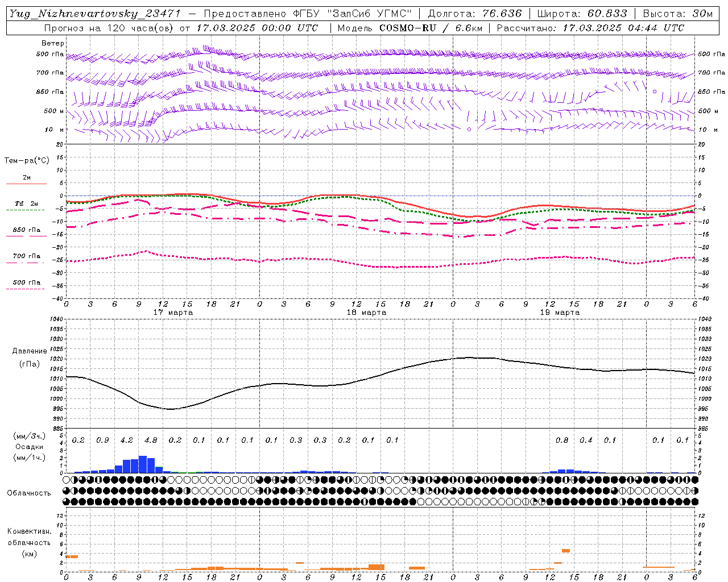The height and width of the screenshot is (582, 728).
Task: Click the Давление pressure panel label
Action: click(30, 351)
